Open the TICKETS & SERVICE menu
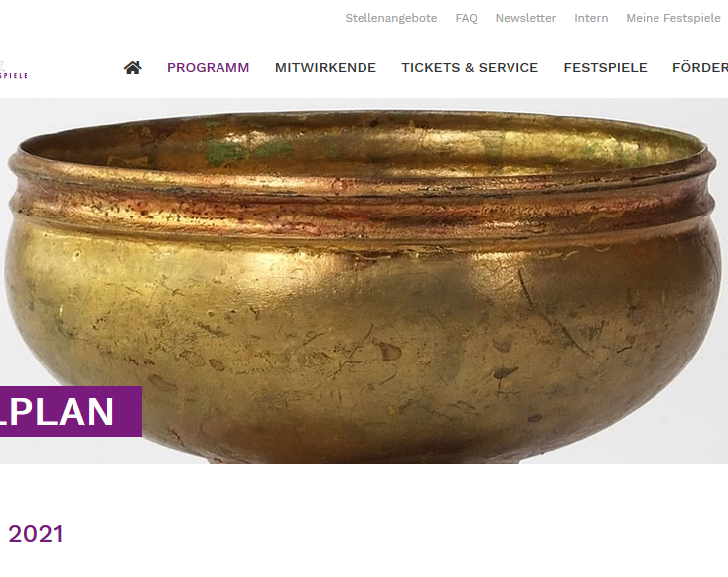 [470, 68]
